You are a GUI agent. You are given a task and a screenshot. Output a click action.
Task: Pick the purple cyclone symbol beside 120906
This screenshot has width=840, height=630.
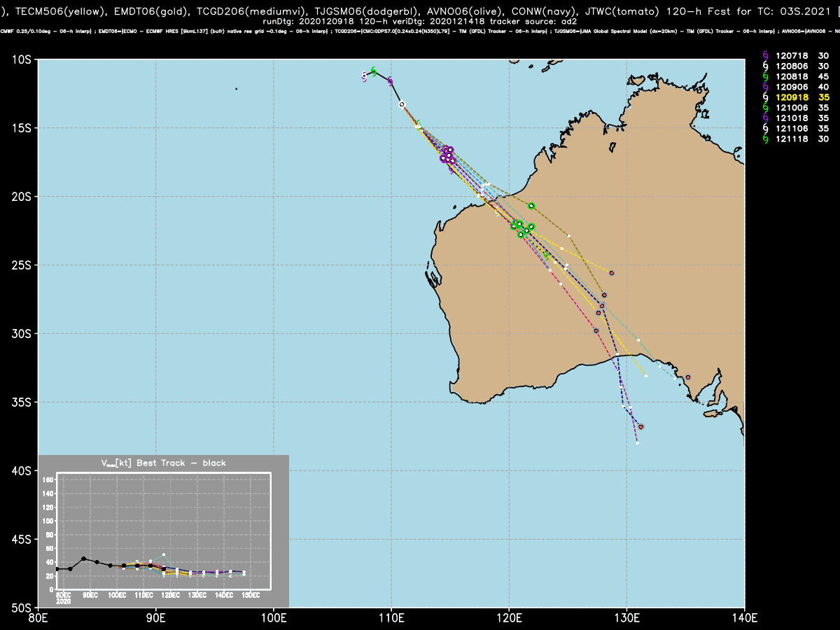click(x=765, y=87)
